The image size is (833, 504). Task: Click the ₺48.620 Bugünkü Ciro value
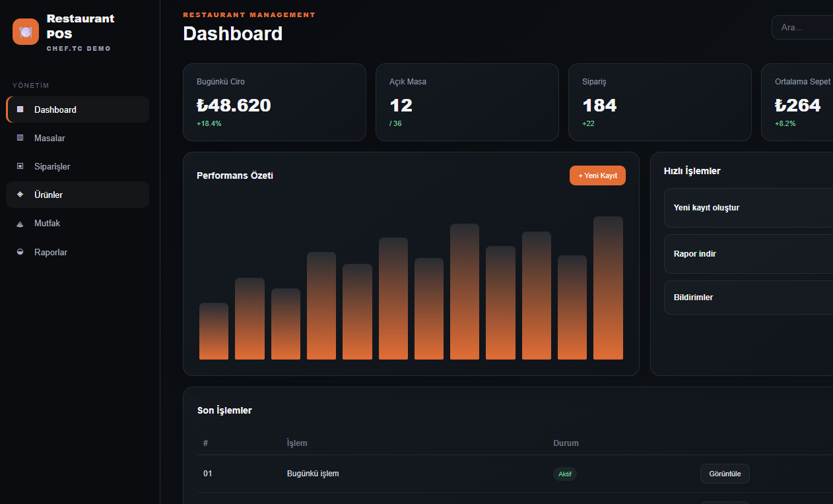234,106
